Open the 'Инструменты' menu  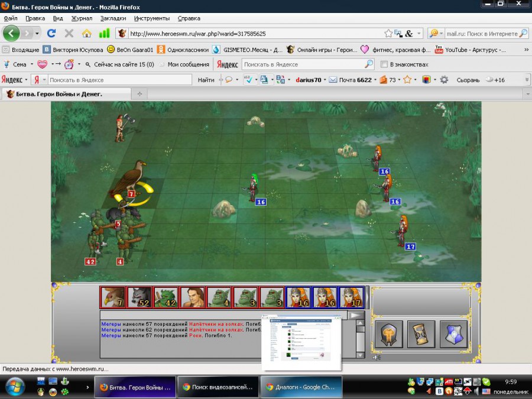coord(152,18)
